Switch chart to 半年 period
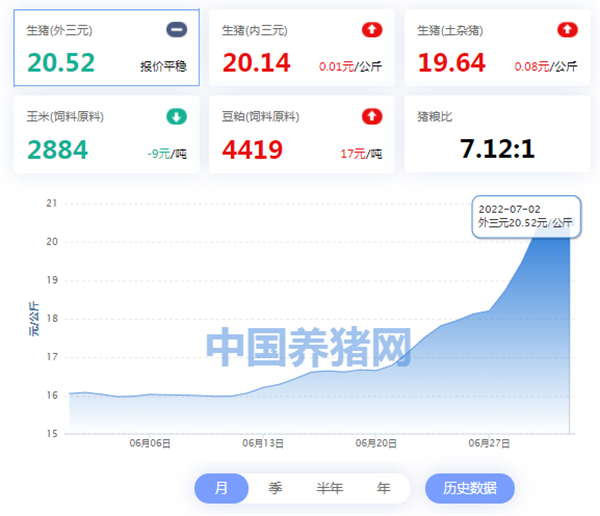The width and height of the screenshot is (600, 516). pyautogui.click(x=329, y=488)
